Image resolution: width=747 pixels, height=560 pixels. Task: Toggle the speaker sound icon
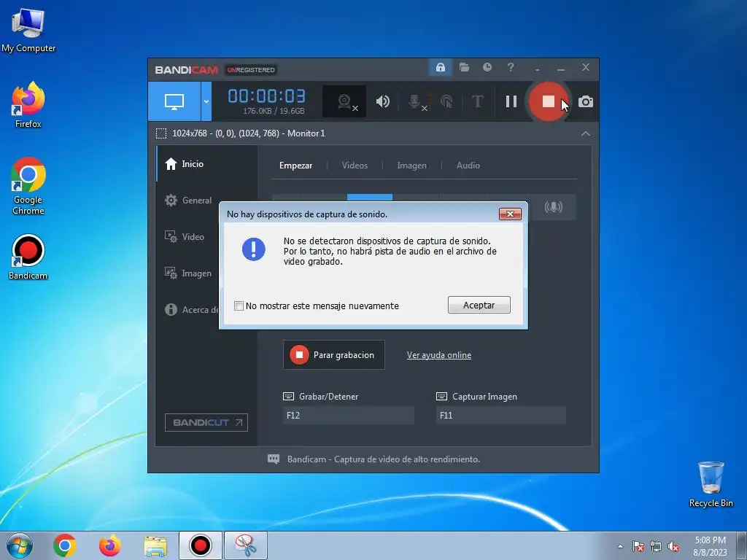(382, 101)
